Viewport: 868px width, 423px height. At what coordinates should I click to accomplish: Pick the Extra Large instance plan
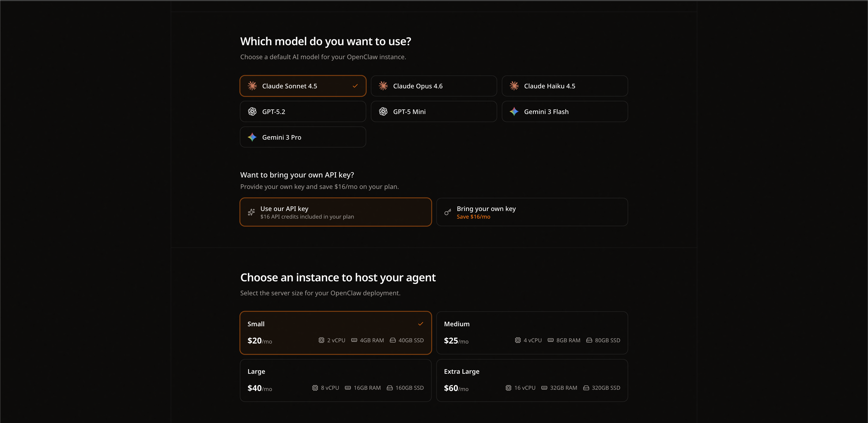[532, 381]
